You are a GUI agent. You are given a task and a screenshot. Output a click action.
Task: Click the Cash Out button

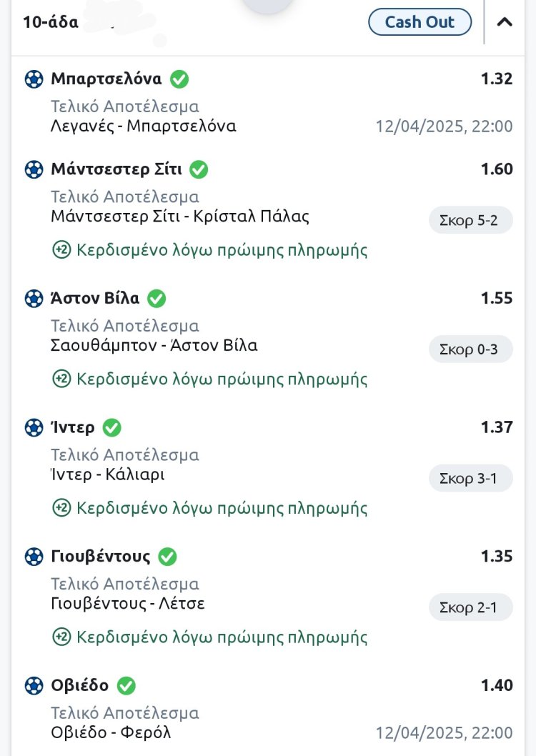420,22
